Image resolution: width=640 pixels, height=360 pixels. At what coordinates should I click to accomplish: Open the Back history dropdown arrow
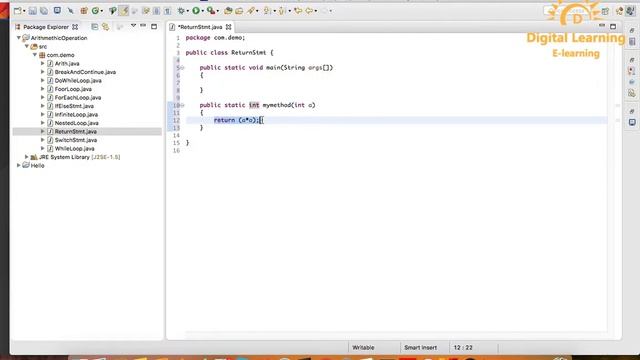click(316, 11)
